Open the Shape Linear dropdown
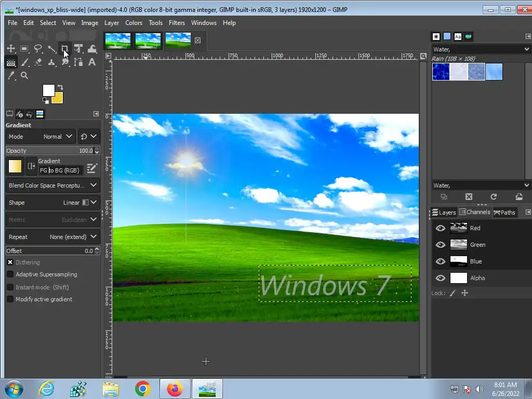This screenshot has height=399, width=532. point(53,203)
